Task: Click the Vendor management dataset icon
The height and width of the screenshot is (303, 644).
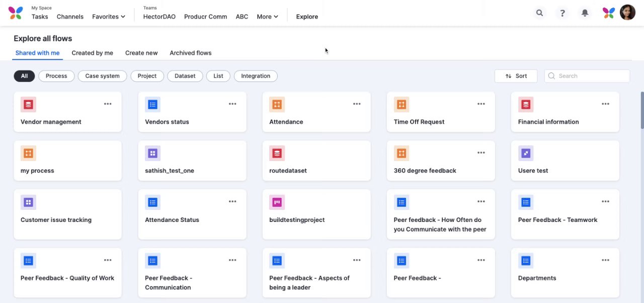Action: pos(28,104)
